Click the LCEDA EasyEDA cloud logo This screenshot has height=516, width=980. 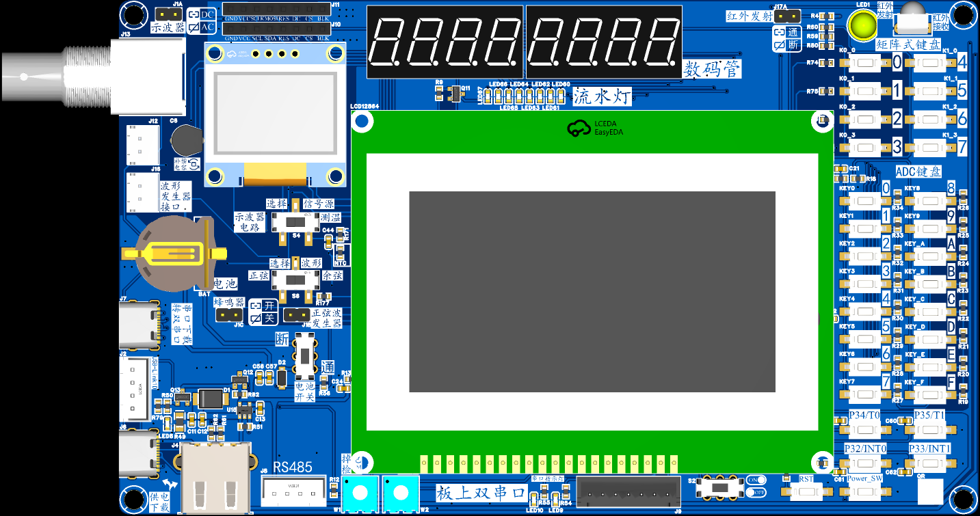pos(596,128)
